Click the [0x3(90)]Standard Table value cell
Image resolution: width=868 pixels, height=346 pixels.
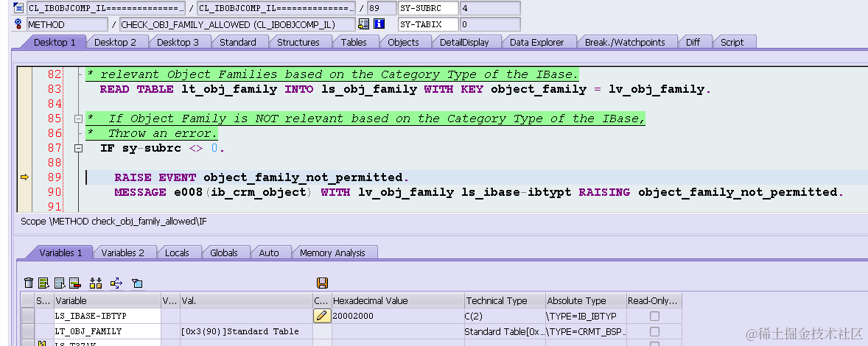coord(246,331)
